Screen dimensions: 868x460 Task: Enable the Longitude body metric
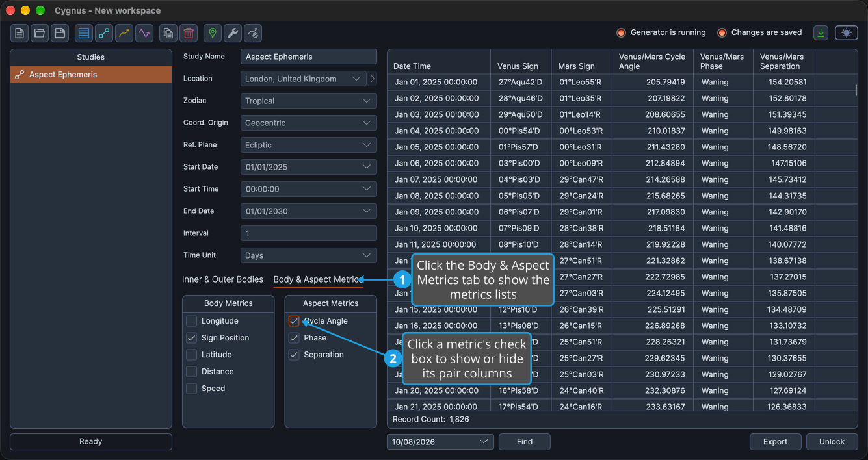191,321
